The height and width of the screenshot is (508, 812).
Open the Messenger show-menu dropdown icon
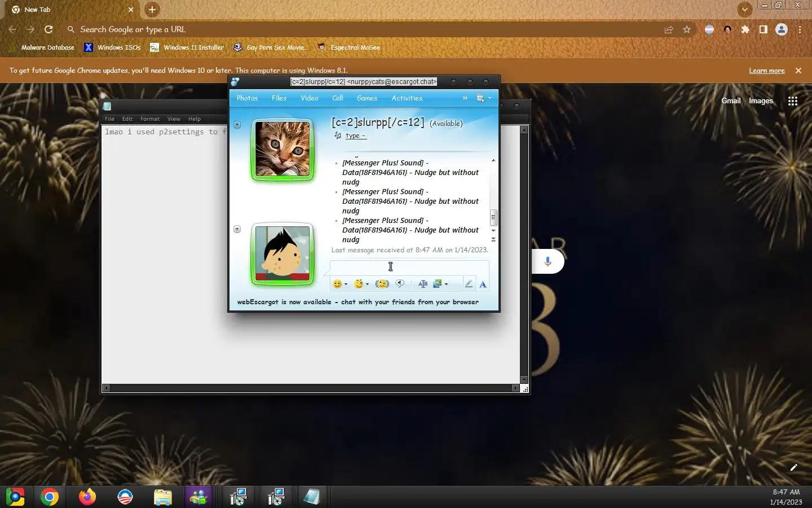click(x=483, y=98)
